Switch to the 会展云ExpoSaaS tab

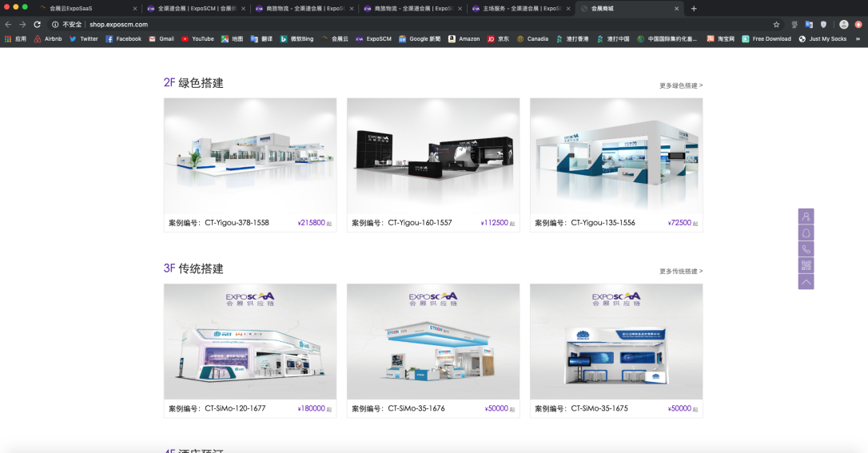click(x=87, y=8)
